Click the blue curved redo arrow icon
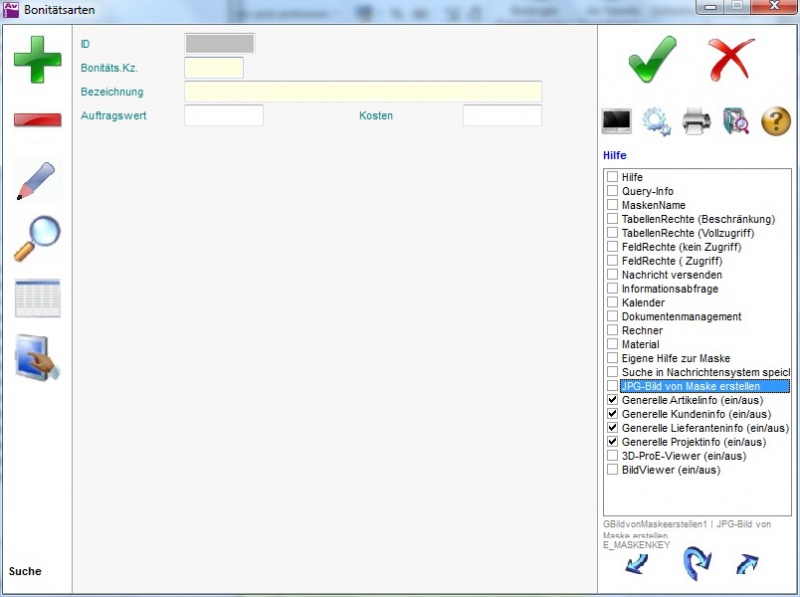The height and width of the screenshot is (597, 800). coord(696,564)
